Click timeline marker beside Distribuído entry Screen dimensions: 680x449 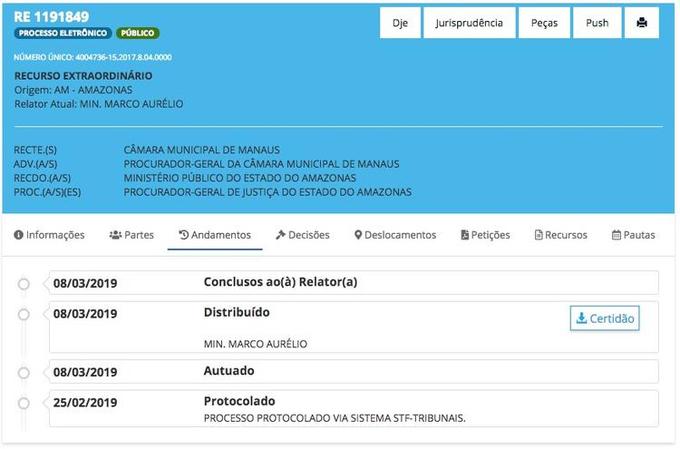(x=23, y=314)
